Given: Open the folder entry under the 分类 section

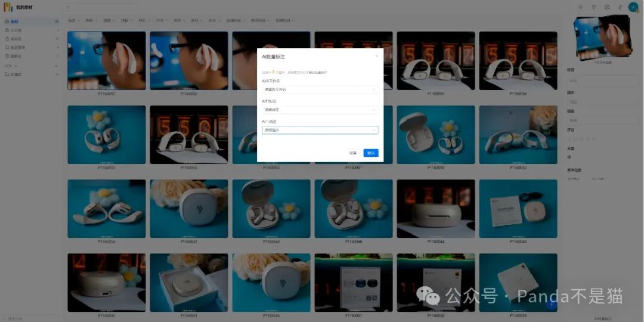Looking at the screenshot, I should [31, 75].
